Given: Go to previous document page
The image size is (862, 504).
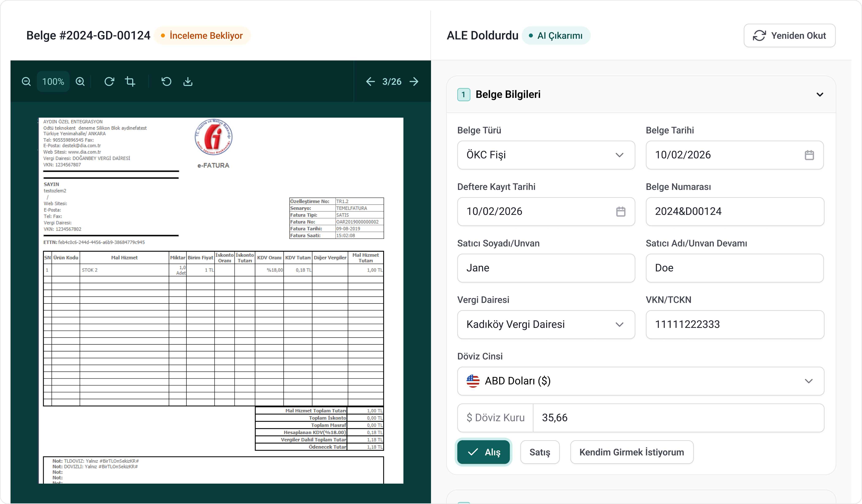Looking at the screenshot, I should pos(370,81).
